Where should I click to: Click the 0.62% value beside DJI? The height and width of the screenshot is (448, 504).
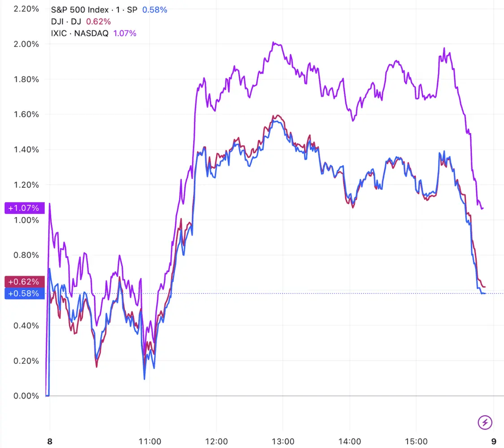click(x=99, y=22)
